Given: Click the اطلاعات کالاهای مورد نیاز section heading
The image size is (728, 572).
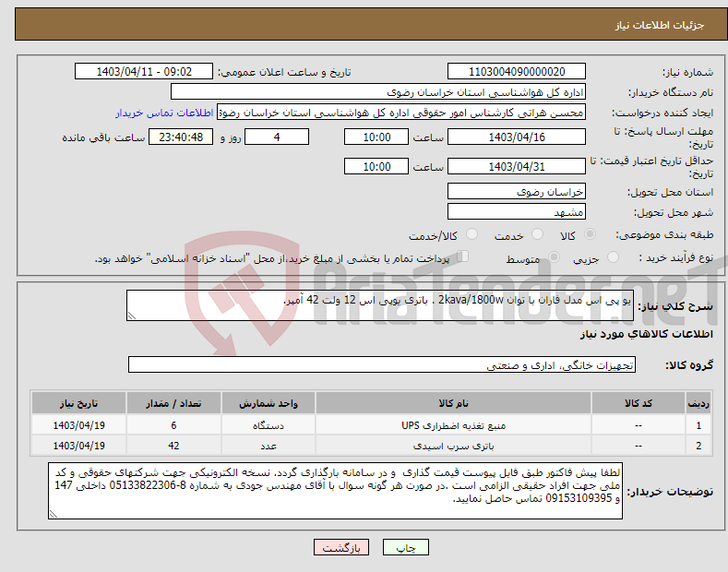Looking at the screenshot, I should coord(646,334).
